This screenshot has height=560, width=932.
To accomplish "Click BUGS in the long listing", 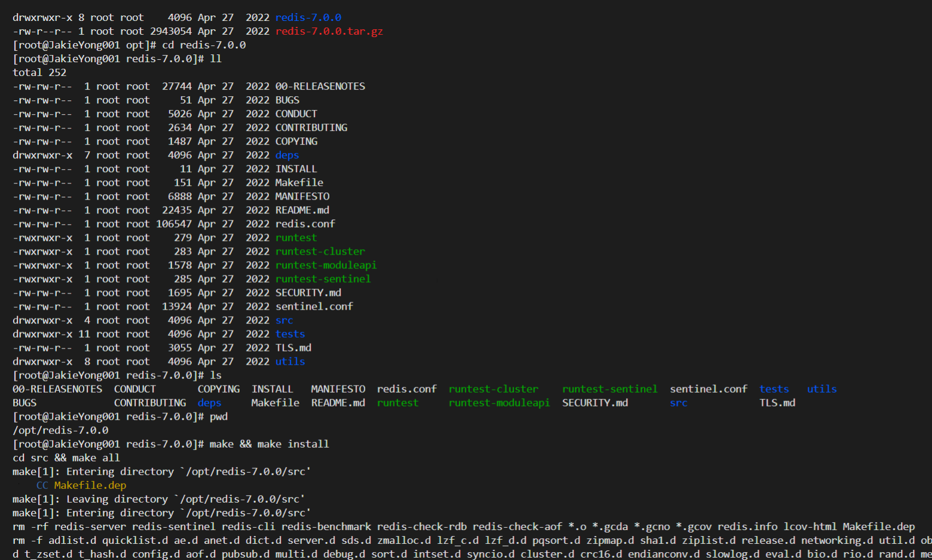I will click(x=287, y=100).
